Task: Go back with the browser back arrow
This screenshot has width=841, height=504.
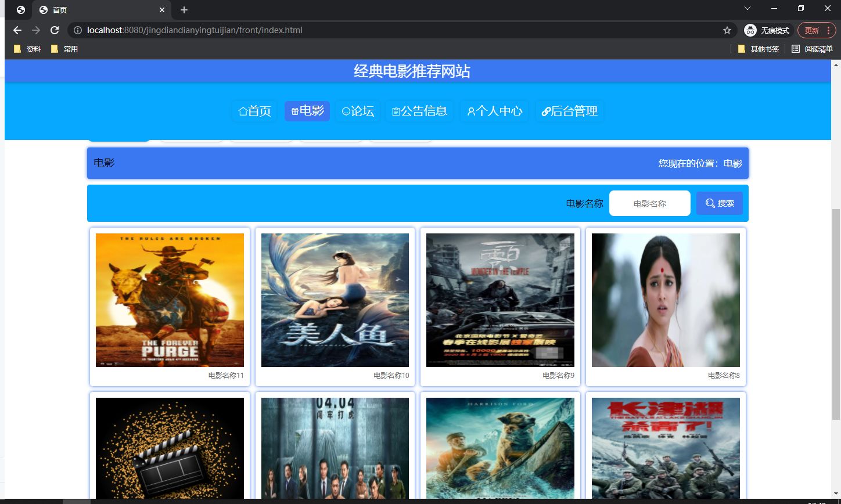Action: pyautogui.click(x=17, y=30)
